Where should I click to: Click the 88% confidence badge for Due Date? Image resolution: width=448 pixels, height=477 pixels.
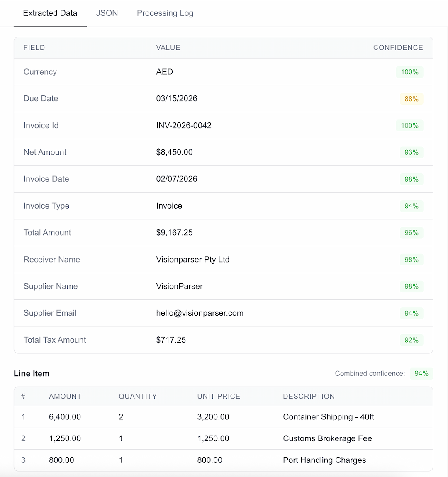[x=411, y=99]
